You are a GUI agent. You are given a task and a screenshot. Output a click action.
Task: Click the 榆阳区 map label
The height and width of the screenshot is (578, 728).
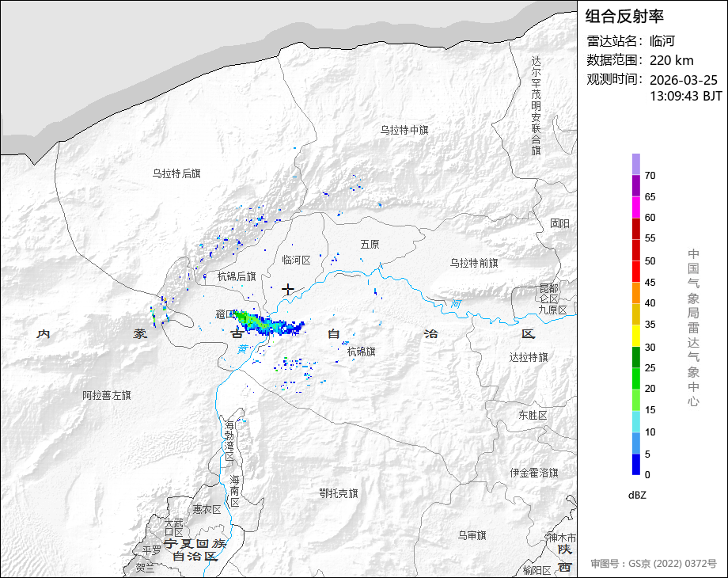pos(537,570)
